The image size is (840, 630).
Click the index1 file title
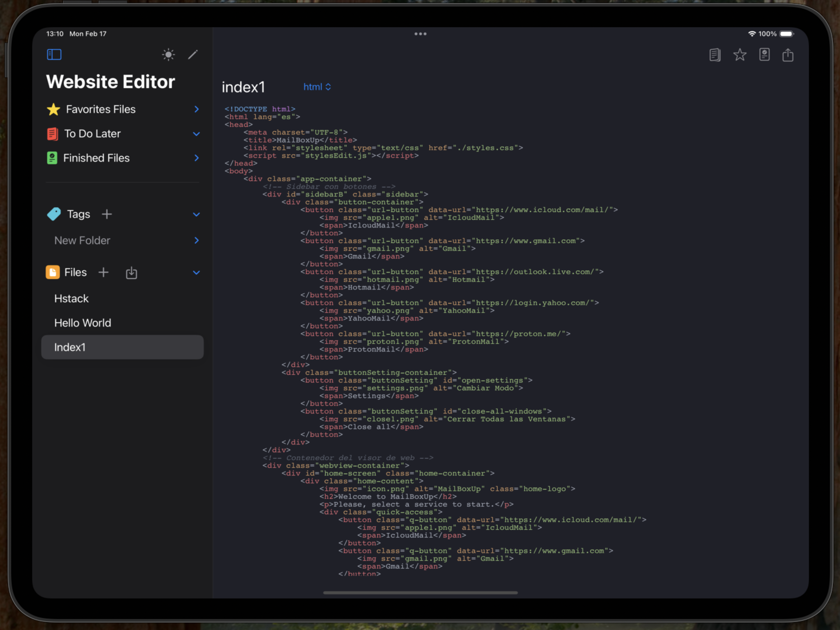tap(244, 87)
